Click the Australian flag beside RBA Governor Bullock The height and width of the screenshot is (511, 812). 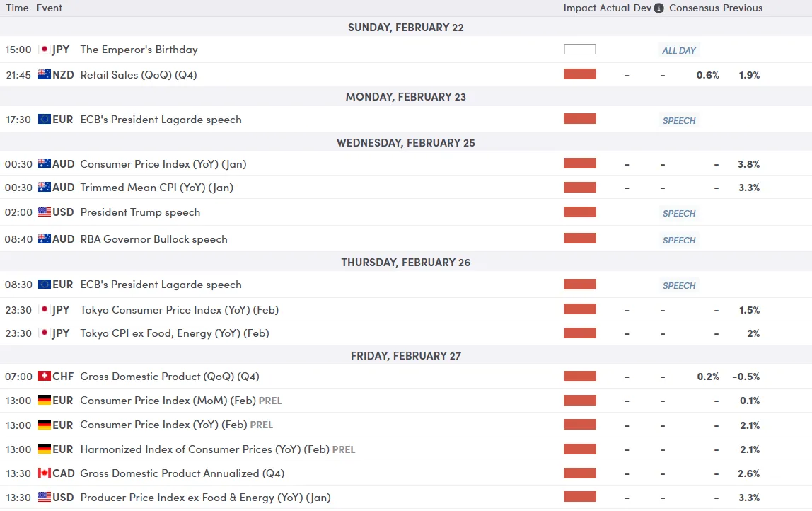pyautogui.click(x=45, y=239)
